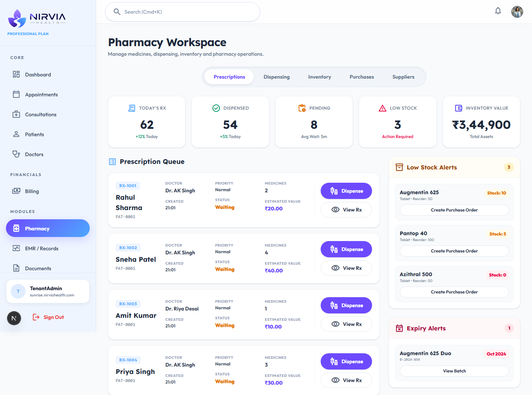This screenshot has height=395, width=532.
Task: Click the Appointments calendar icon
Action: click(x=16, y=94)
